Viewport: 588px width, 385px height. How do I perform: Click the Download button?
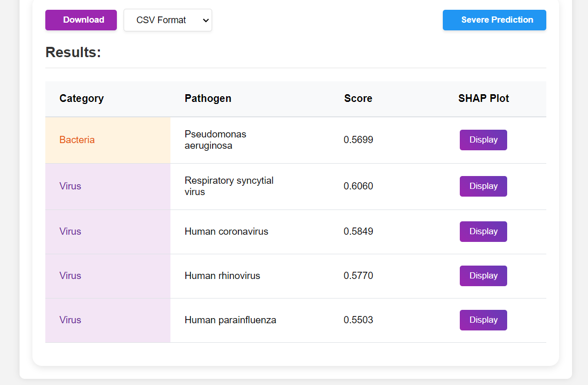point(81,20)
